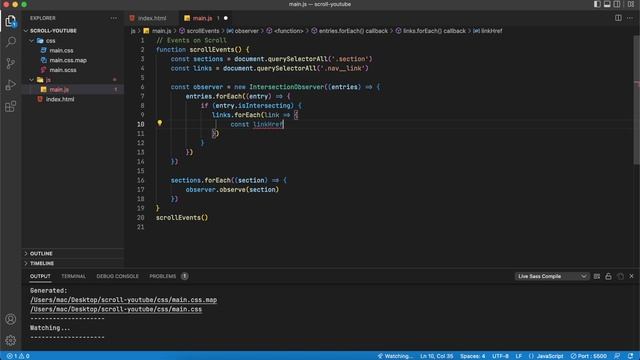Collapse the js folder
The image size is (640, 360).
tap(48, 80)
